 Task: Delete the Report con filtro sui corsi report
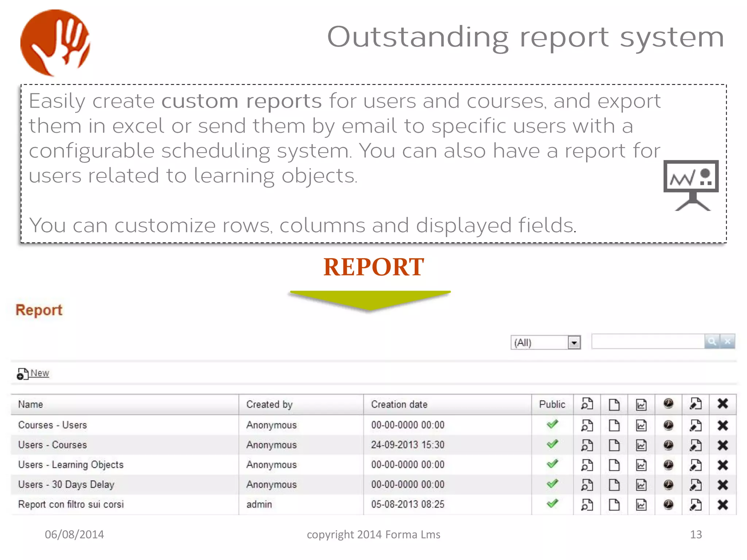click(x=723, y=505)
